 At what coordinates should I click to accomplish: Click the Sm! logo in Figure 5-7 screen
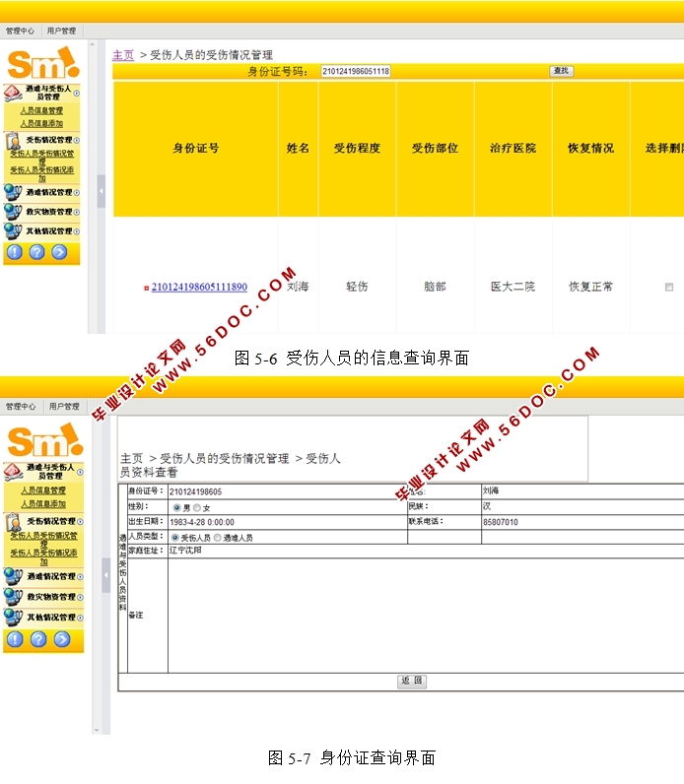point(45,440)
